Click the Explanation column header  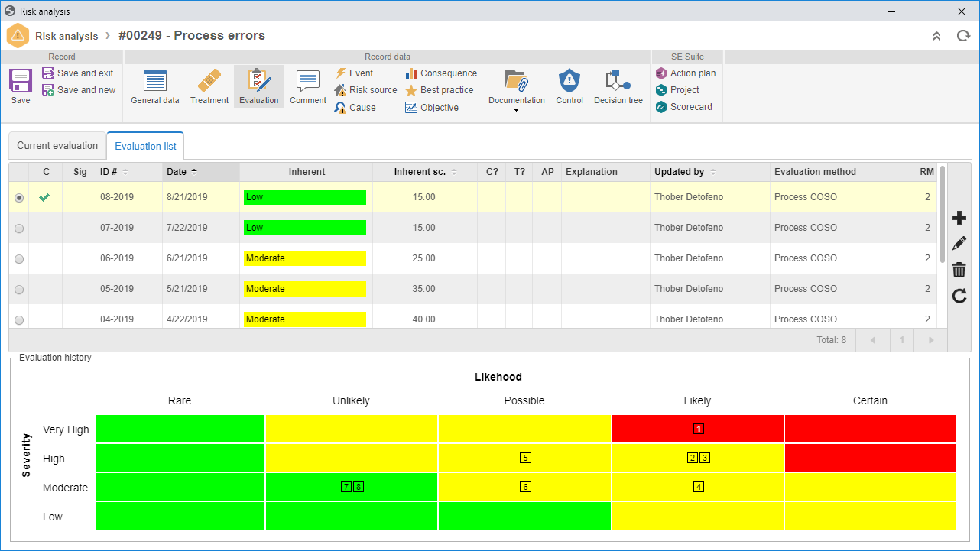pos(605,172)
